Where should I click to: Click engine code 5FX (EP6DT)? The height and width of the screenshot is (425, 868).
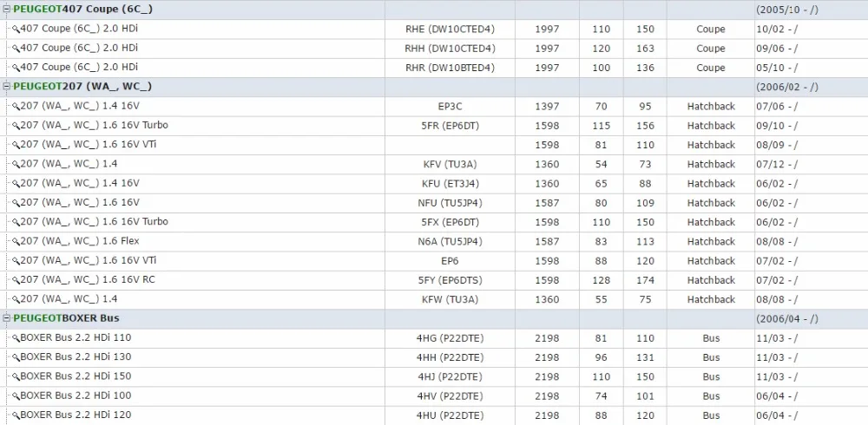[450, 222]
